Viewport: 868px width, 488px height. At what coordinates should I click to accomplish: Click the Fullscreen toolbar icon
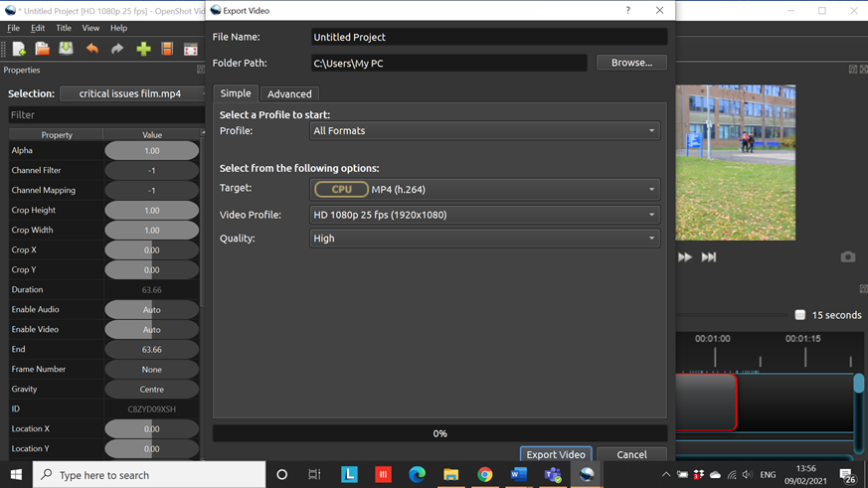pyautogui.click(x=191, y=49)
